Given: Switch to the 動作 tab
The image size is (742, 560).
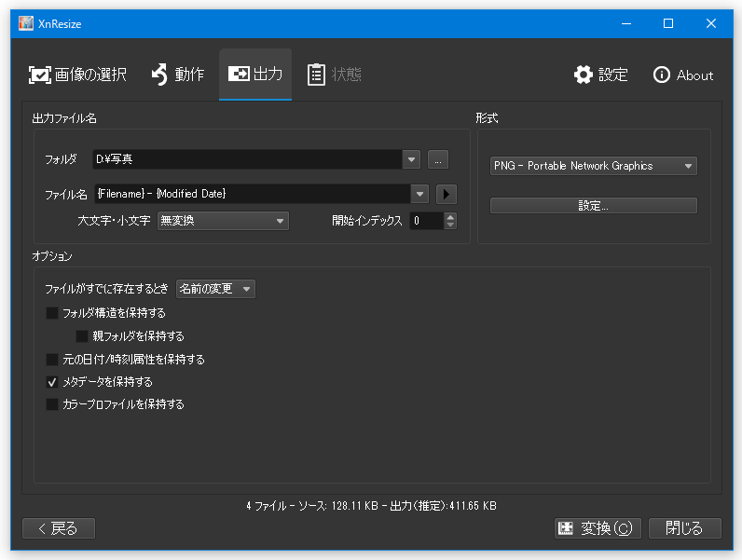Looking at the screenshot, I should pyautogui.click(x=178, y=75).
